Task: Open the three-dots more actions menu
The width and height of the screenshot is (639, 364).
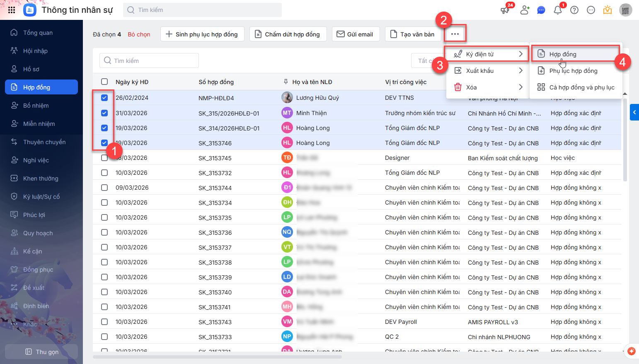Action: click(455, 34)
